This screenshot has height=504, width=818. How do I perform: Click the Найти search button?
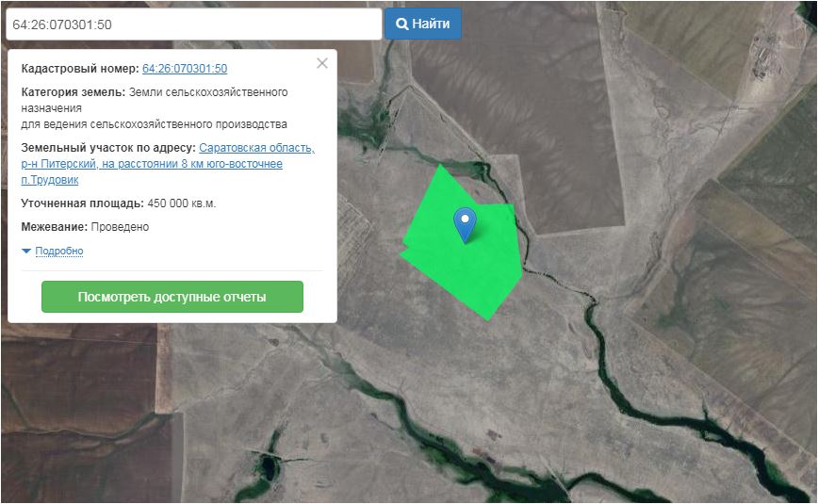click(422, 24)
